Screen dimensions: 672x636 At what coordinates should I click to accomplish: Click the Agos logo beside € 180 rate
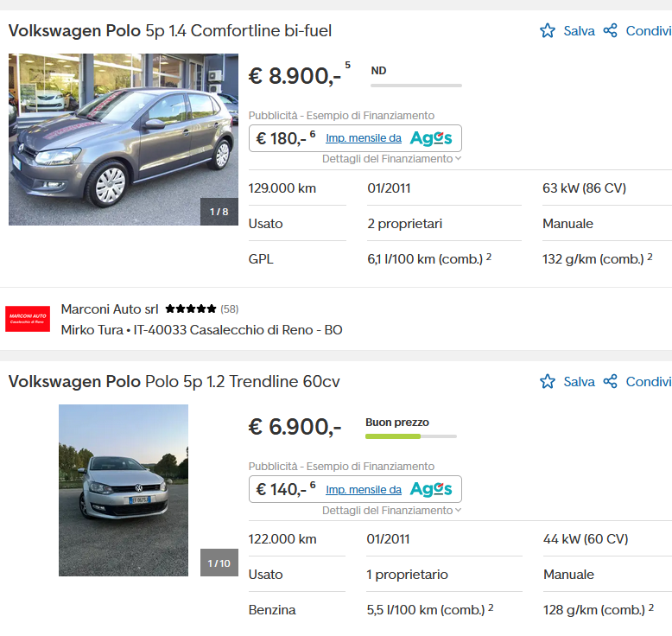click(x=430, y=138)
